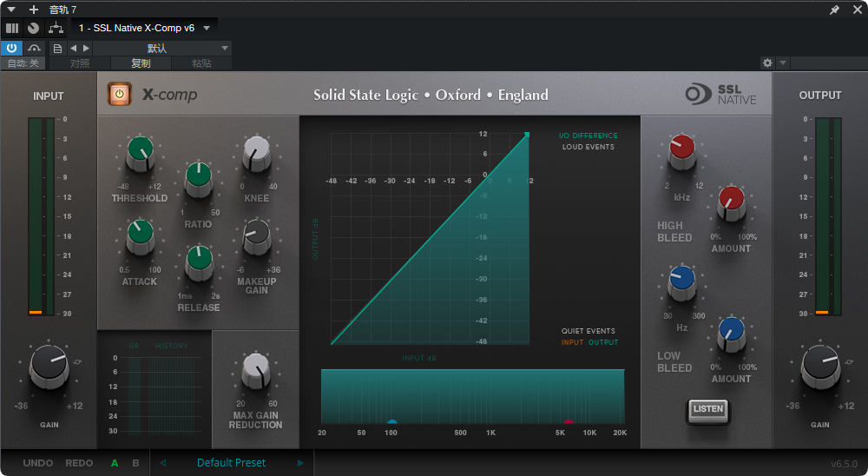868x476 pixels.
Task: Open the 默认 preset dropdown
Action: tap(161, 49)
